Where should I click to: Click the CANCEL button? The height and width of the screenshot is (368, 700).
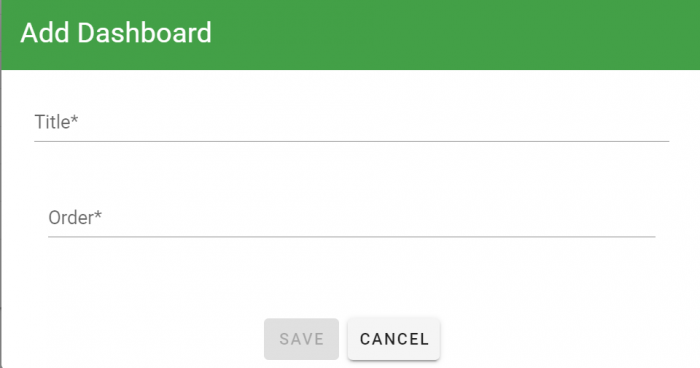[x=394, y=339]
